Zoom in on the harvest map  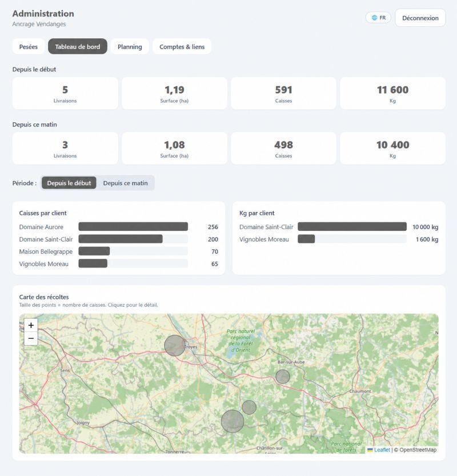pos(31,326)
